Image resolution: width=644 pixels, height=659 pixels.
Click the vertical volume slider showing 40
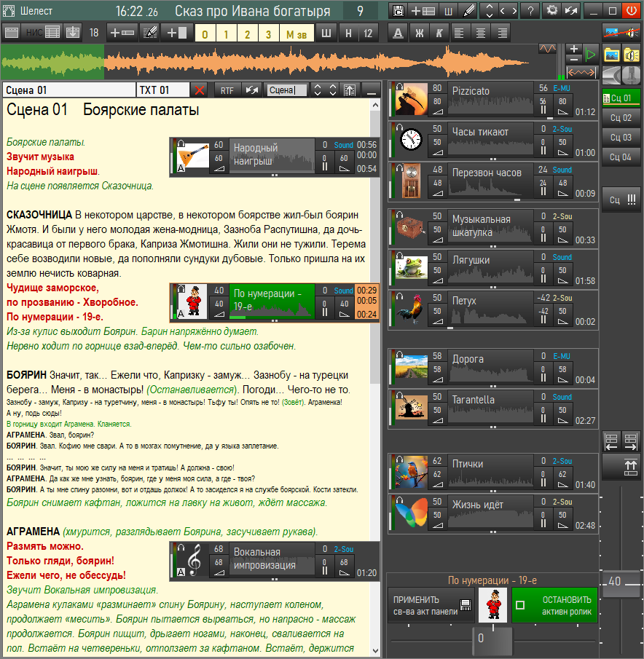click(x=621, y=583)
